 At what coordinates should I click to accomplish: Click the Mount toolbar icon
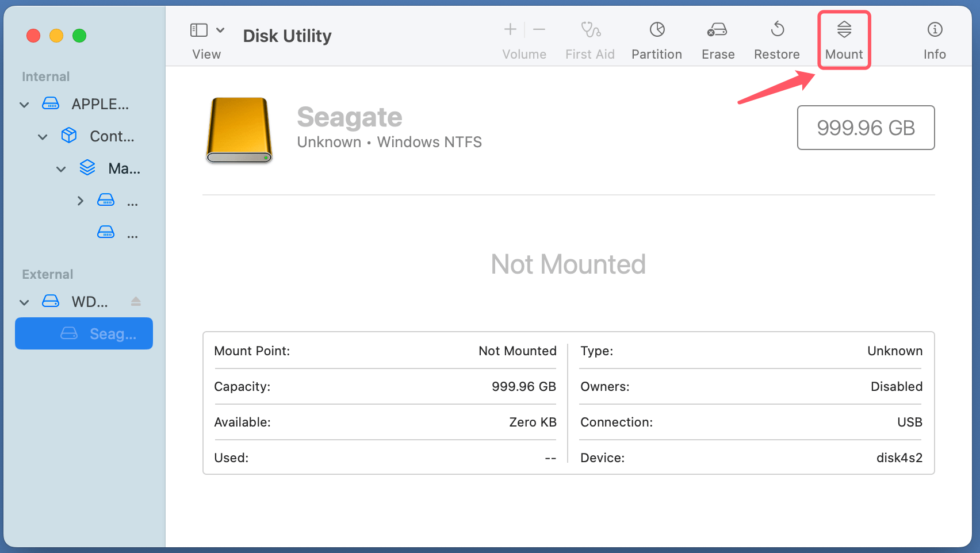[844, 30]
